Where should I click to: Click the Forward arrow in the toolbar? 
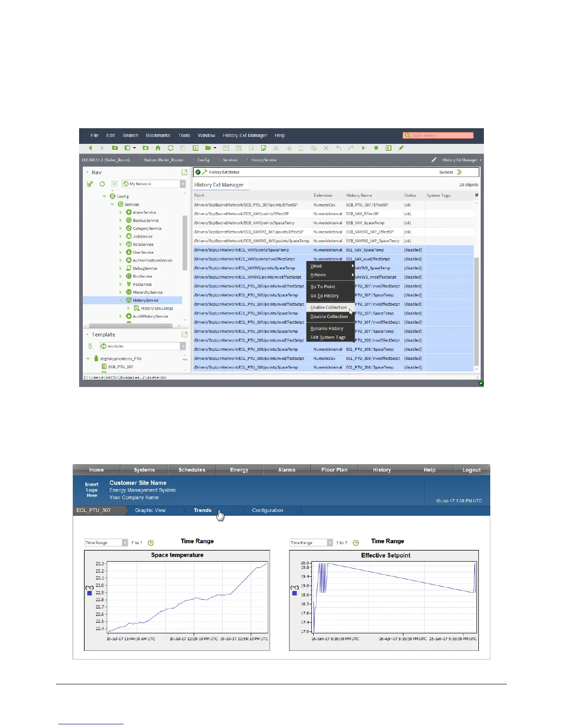(102, 148)
